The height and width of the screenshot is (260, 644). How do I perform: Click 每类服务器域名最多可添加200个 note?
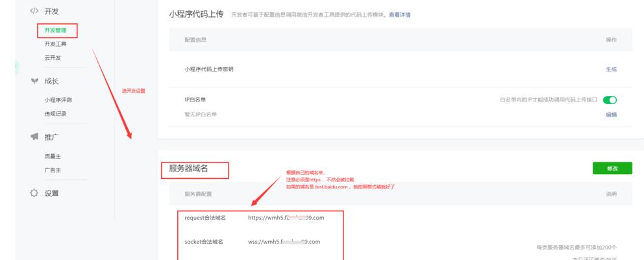(x=576, y=247)
